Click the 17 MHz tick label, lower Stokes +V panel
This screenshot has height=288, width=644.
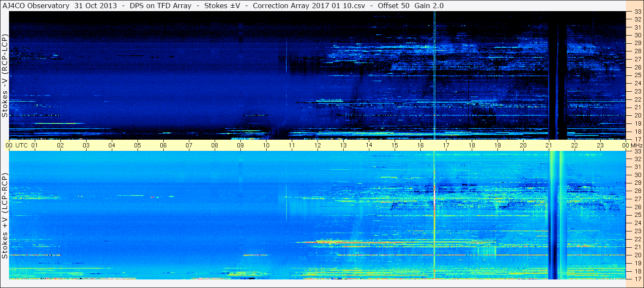point(638,279)
